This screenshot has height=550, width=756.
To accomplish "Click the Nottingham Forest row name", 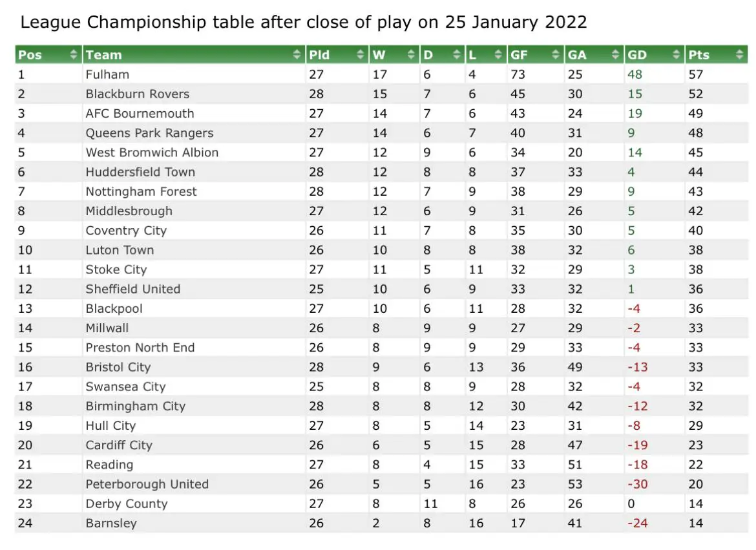I will 142,191.
